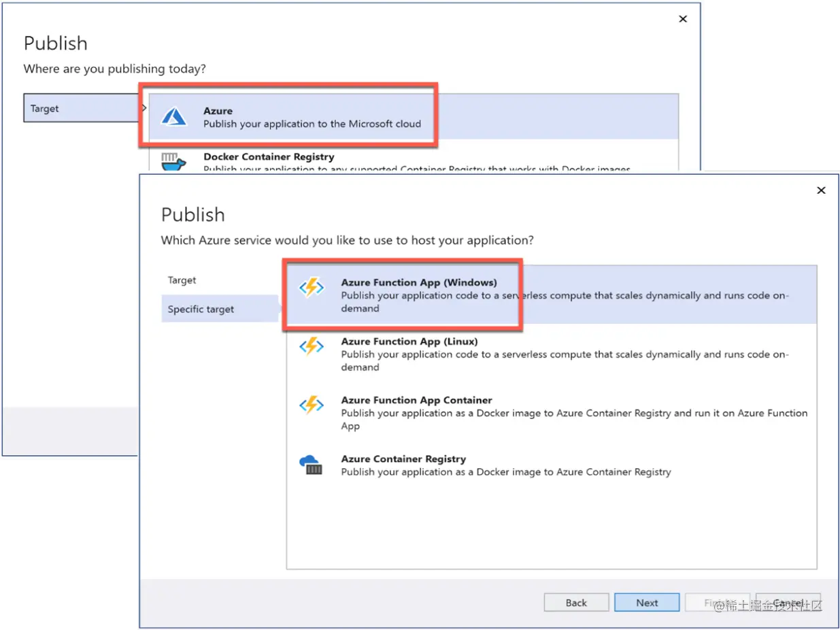Close the back Publish window
The width and height of the screenshot is (840, 630).
coord(683,19)
